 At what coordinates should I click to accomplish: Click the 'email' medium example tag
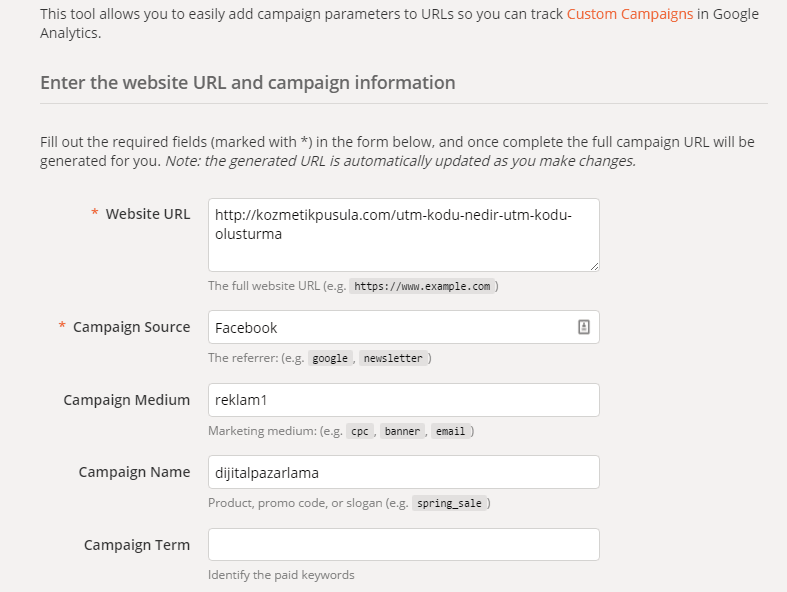(x=449, y=431)
